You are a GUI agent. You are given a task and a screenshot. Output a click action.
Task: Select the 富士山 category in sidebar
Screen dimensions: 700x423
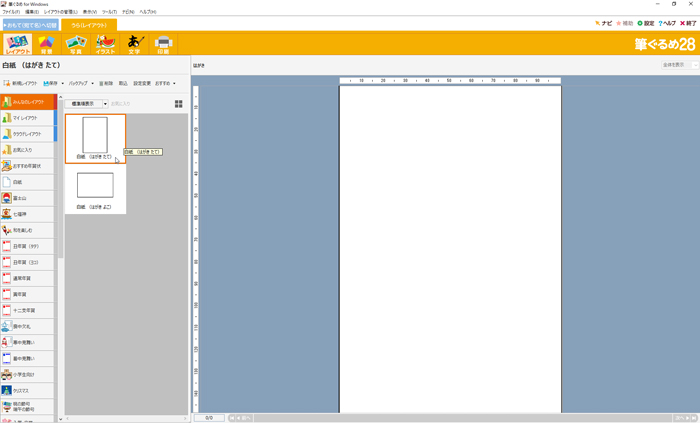coord(22,198)
